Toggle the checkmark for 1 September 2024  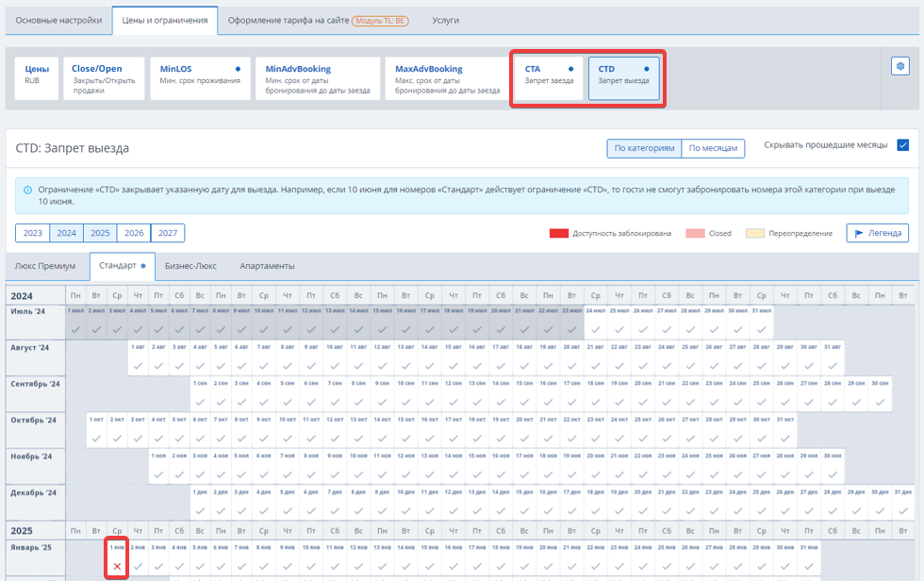pyautogui.click(x=200, y=402)
